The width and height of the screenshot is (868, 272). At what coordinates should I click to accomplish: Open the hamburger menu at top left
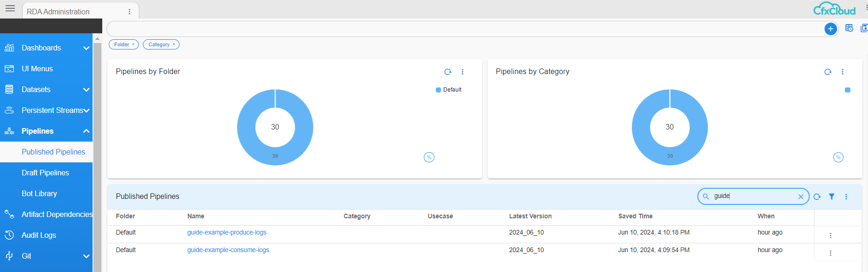point(10,8)
